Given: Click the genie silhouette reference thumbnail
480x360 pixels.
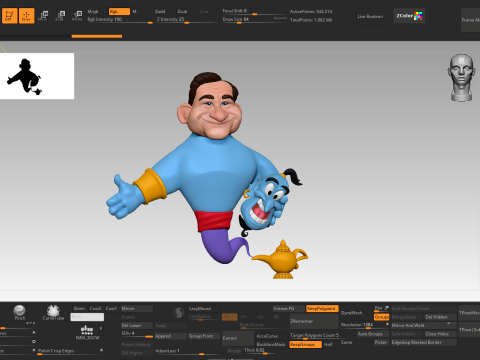Looking at the screenshot, I should (37, 76).
